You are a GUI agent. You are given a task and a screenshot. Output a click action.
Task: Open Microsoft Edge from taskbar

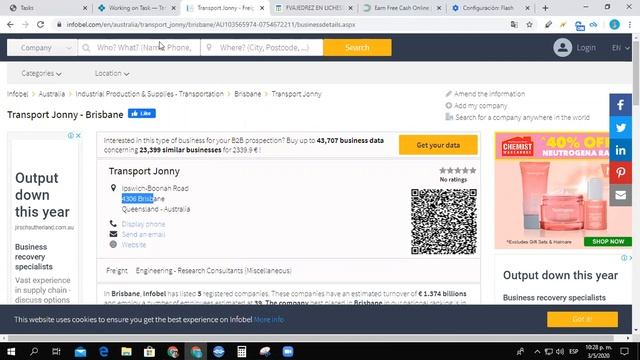point(104,351)
